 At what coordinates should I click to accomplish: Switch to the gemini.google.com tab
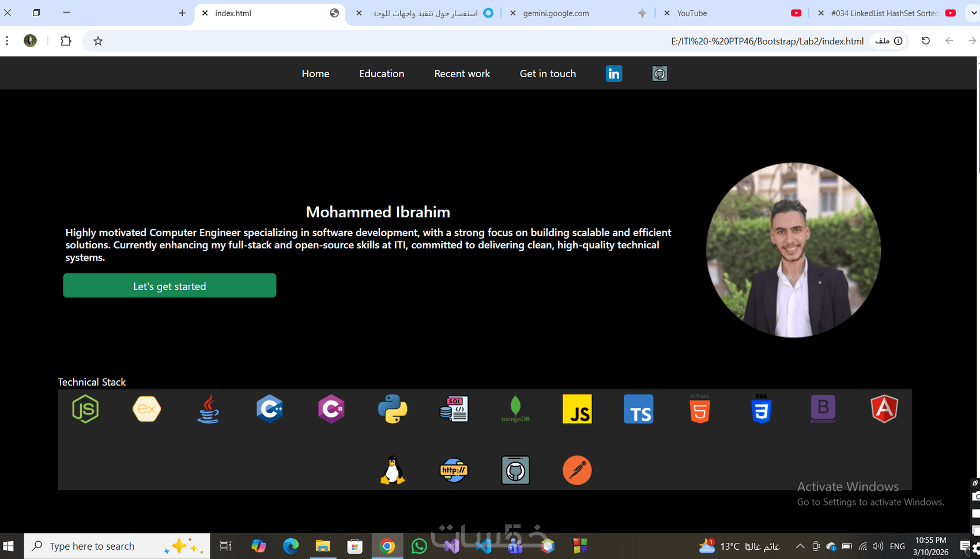click(x=578, y=13)
